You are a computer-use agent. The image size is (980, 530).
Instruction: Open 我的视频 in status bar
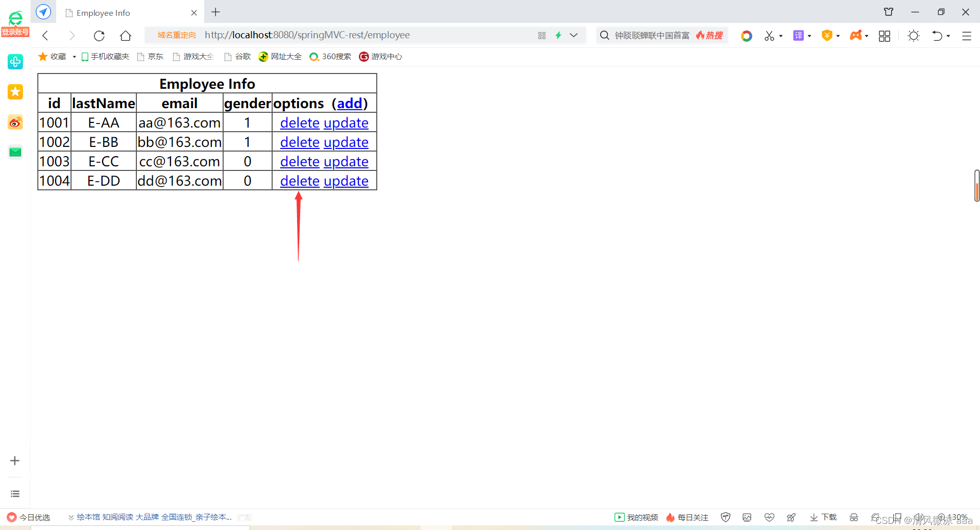point(636,517)
